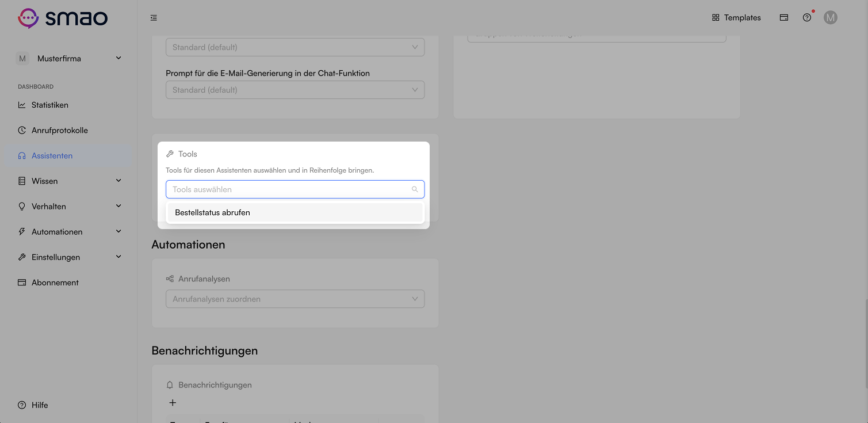
Task: Click the Automationen section heading
Action: [188, 245]
